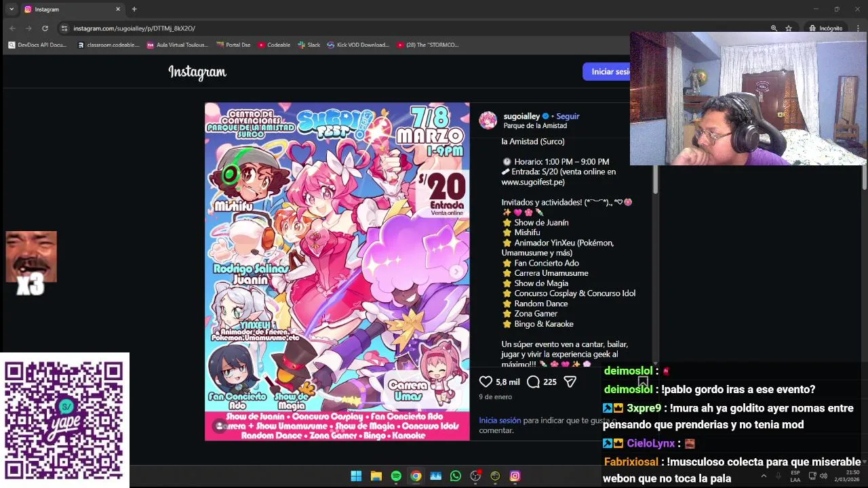Click the Incógnito profile button
This screenshot has height=488, width=868.
click(x=825, y=28)
